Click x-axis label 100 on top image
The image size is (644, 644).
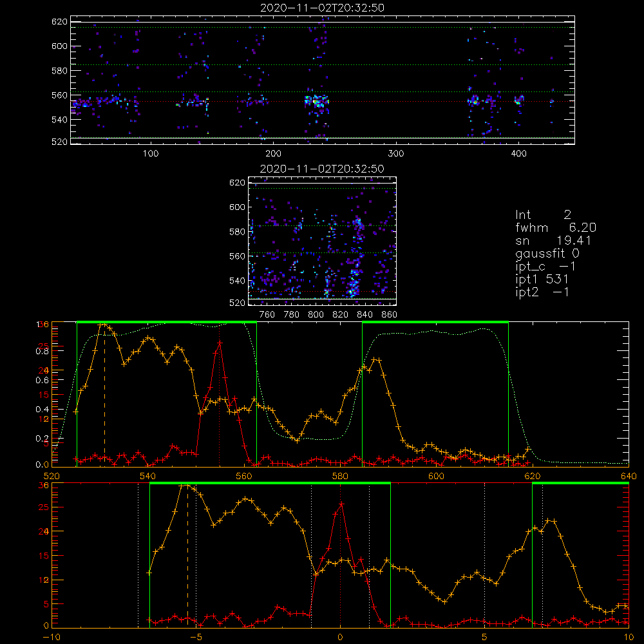(151, 154)
